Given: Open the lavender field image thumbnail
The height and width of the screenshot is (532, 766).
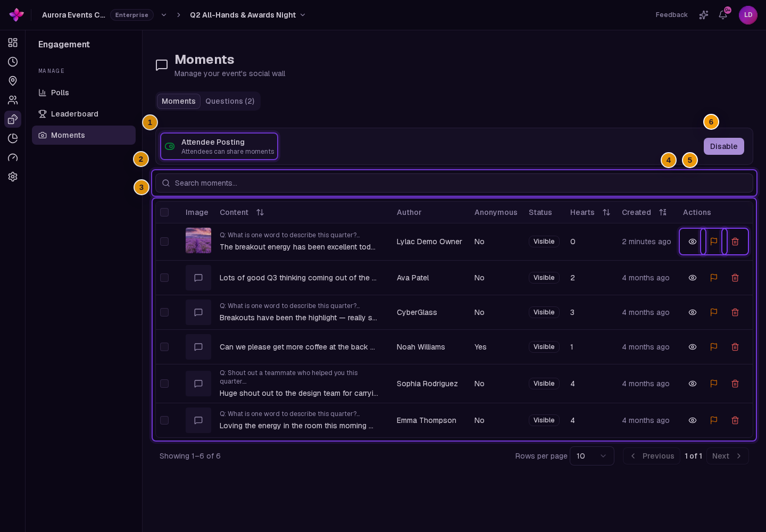Looking at the screenshot, I should pyautogui.click(x=198, y=240).
